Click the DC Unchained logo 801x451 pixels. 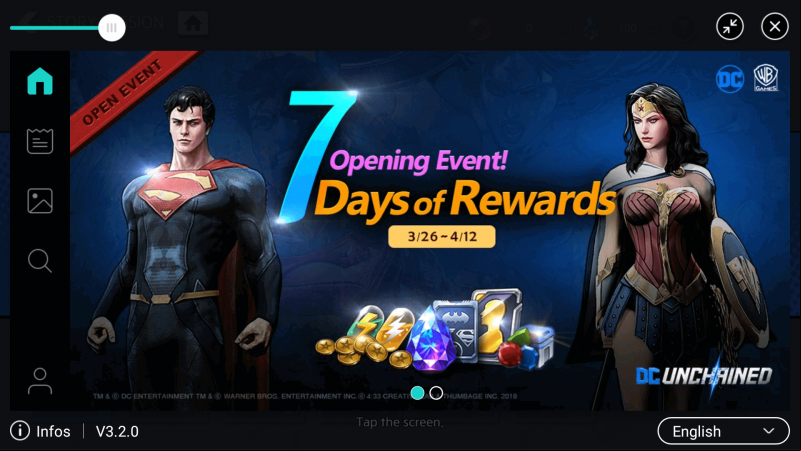704,376
